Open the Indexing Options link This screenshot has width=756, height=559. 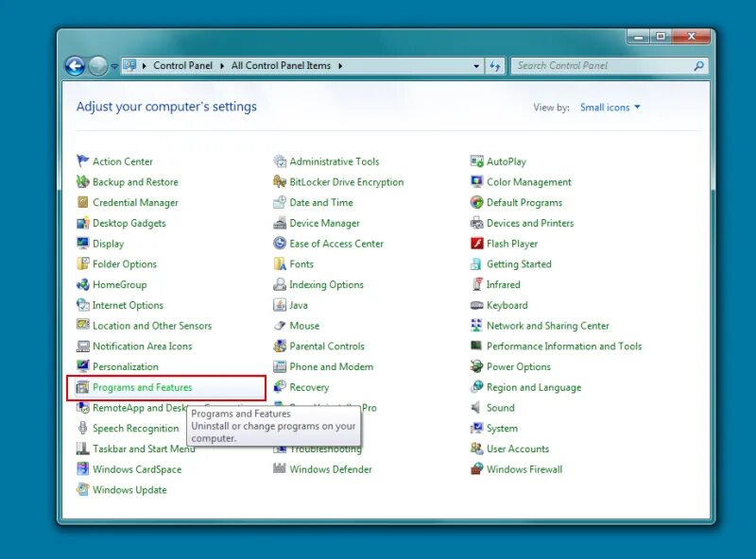pyautogui.click(x=326, y=285)
